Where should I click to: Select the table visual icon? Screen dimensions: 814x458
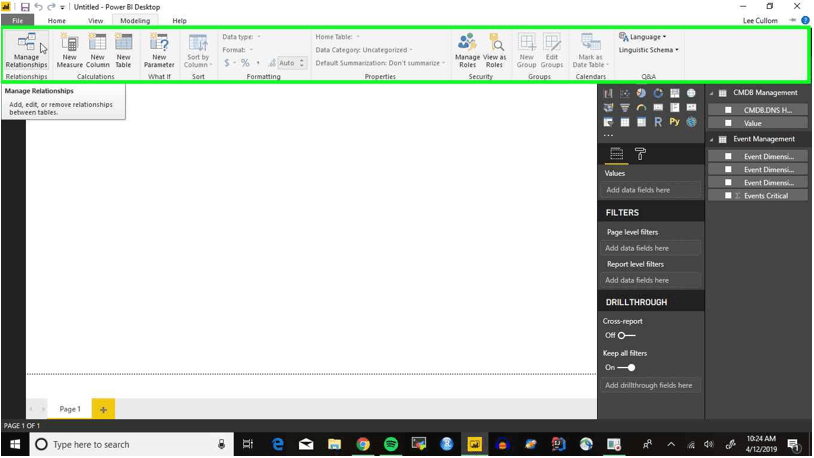[x=625, y=122]
